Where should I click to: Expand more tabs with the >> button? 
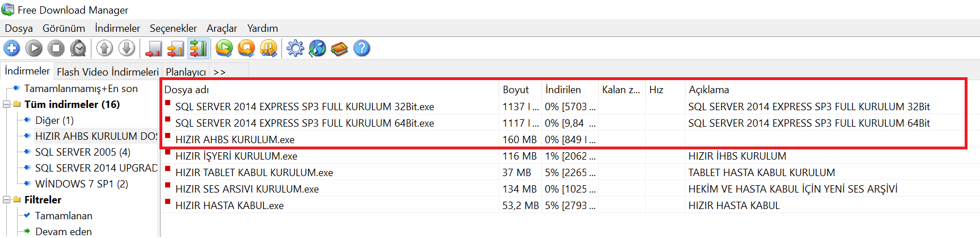coord(220,72)
